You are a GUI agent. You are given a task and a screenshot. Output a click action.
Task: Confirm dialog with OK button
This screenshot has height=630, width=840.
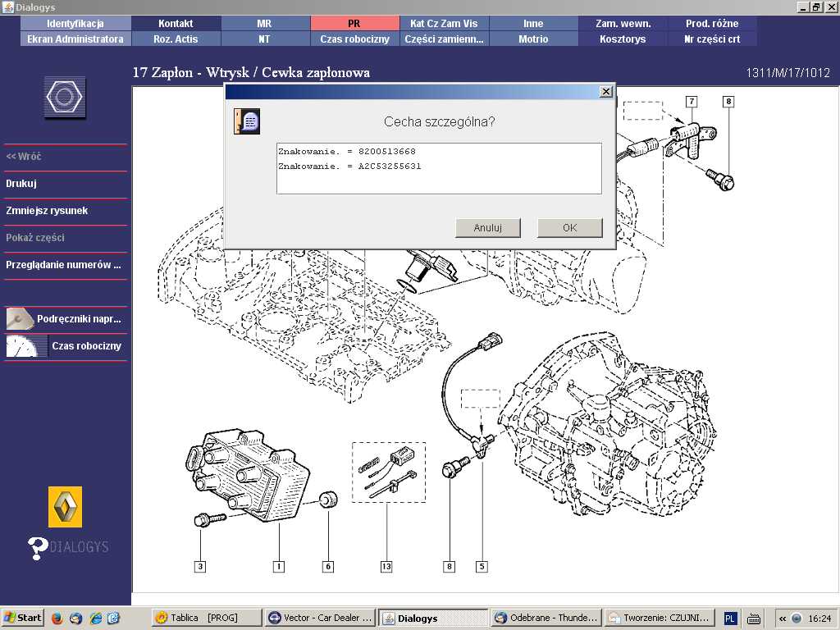(x=570, y=228)
